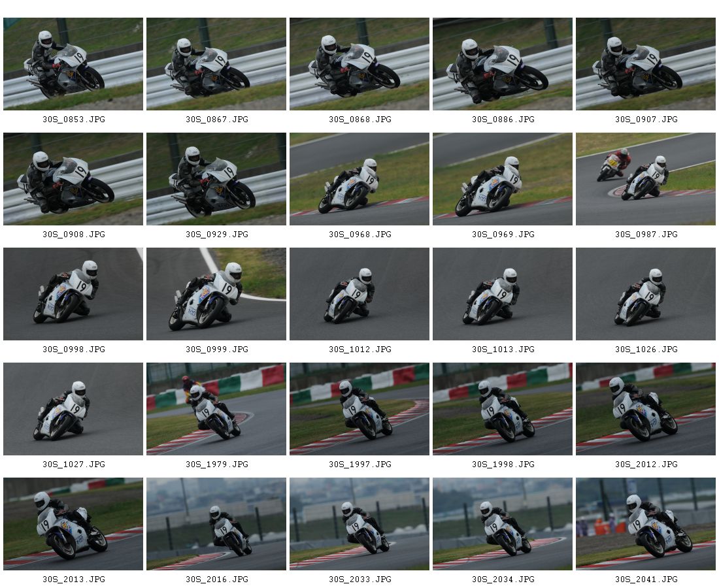Select the 30S_0998.JPG photo
719x588 pixels.
73,294
